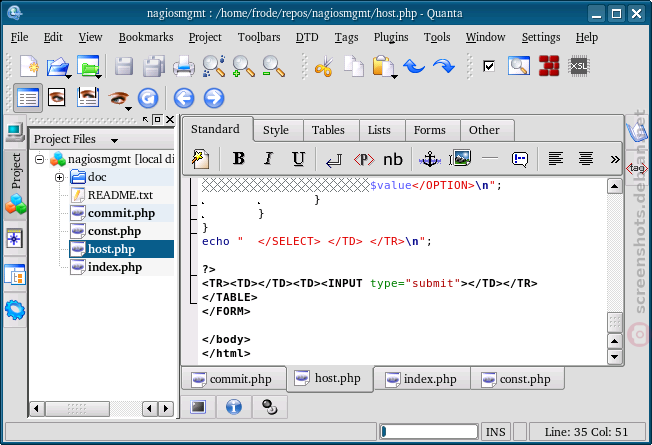
Task: Click the magnifier-in-frame preview icon
Action: (519, 66)
